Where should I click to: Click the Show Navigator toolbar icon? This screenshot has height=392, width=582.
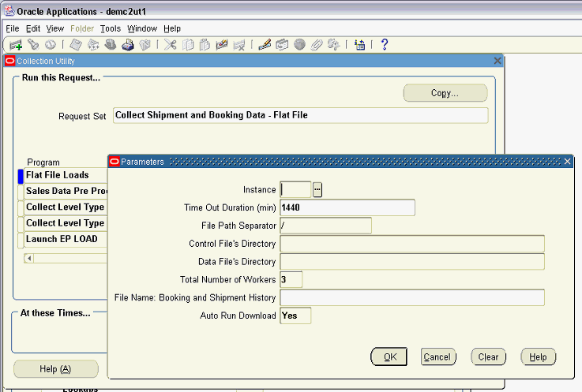(51, 45)
